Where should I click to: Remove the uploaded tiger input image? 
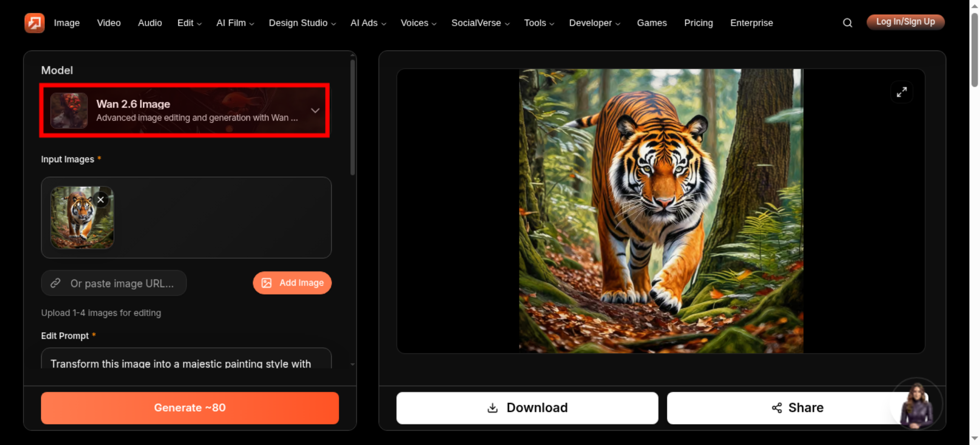click(x=100, y=199)
